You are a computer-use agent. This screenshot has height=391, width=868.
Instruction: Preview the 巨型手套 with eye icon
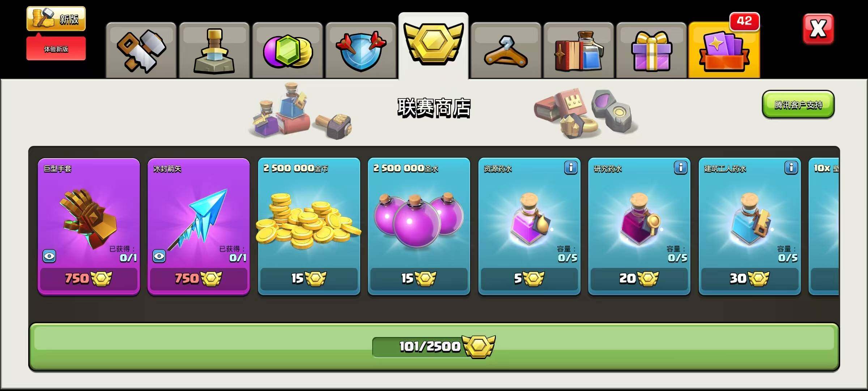50,256
